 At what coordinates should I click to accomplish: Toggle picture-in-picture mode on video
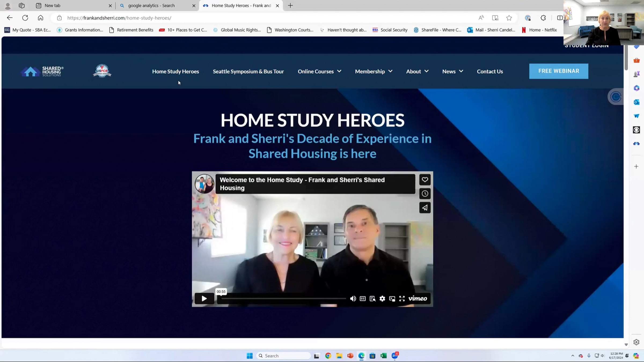392,298
